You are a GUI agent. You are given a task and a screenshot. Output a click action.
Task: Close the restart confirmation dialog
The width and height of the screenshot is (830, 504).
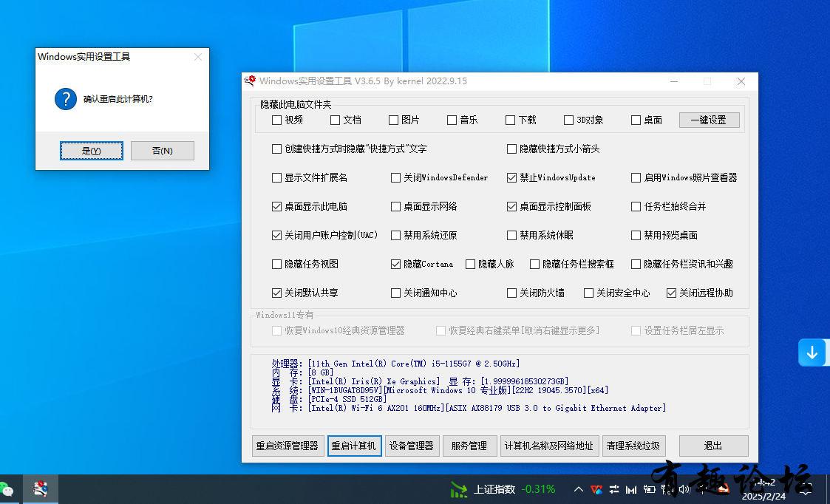[x=198, y=57]
